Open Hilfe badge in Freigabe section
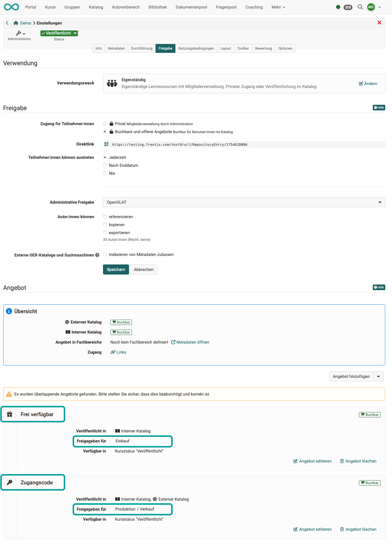 pos(379,108)
